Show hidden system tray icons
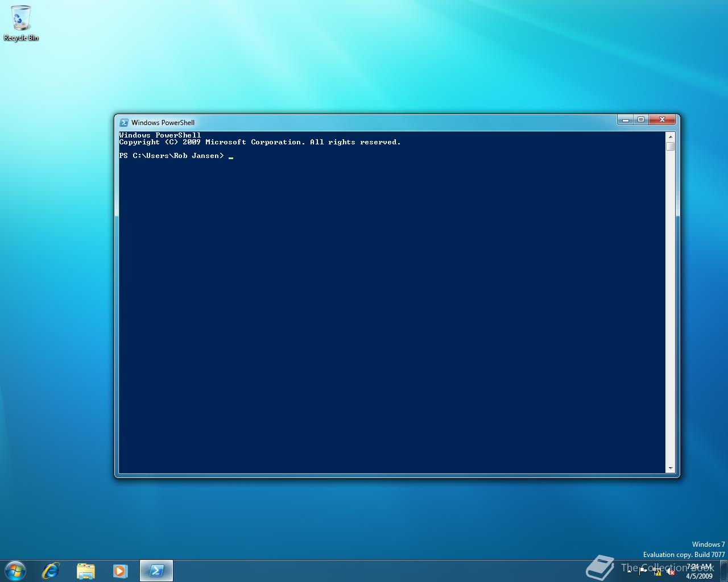Screen dimensions: 728x582 (629, 571)
